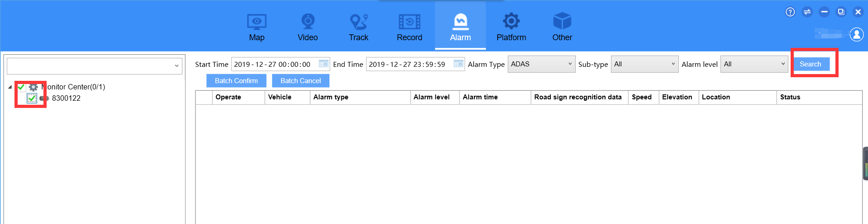Minimize the application window

824,12
